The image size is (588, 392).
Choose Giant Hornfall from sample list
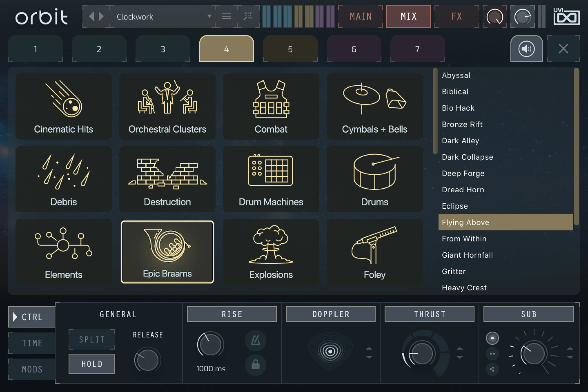pos(467,255)
